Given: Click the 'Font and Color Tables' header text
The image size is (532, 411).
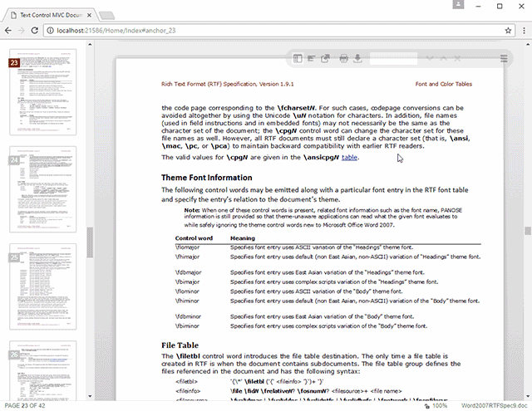Looking at the screenshot, I should click(x=443, y=84).
